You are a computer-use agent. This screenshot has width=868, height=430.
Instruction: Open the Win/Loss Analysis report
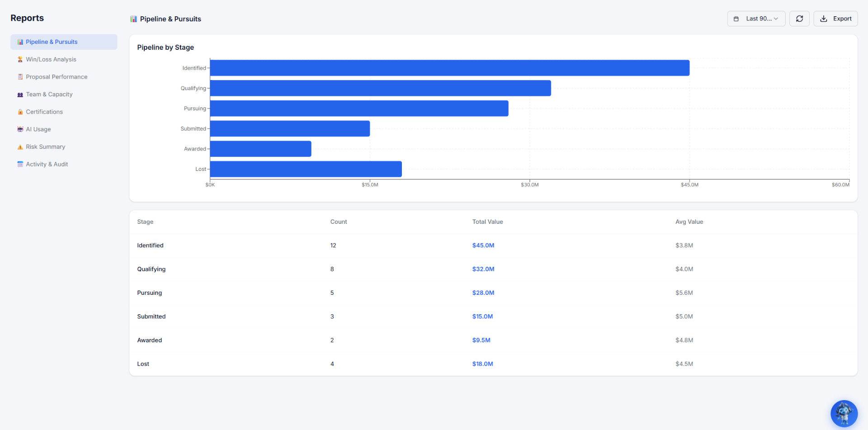[x=64, y=60]
